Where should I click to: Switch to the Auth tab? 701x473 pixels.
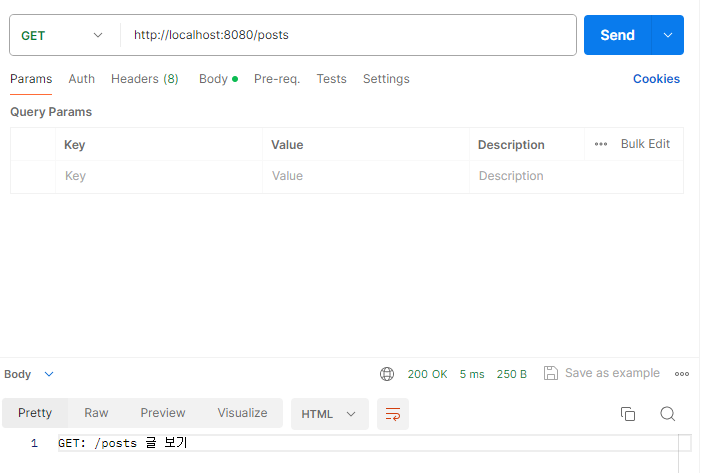[x=81, y=79]
